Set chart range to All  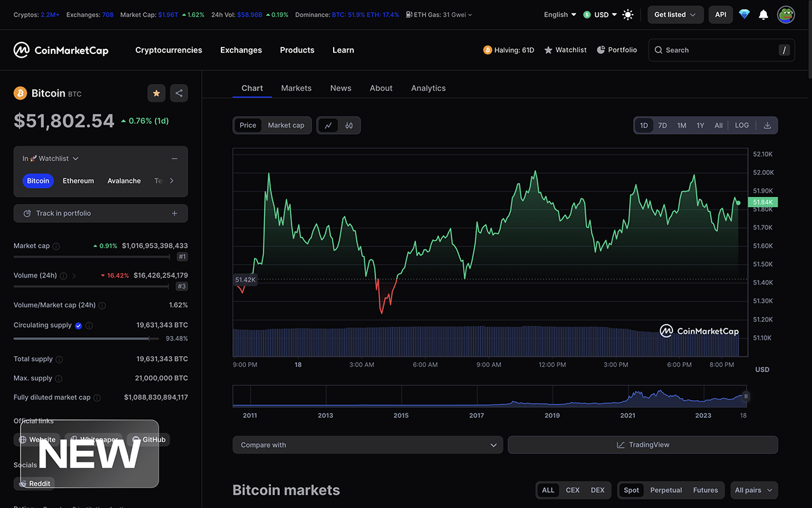pyautogui.click(x=719, y=125)
